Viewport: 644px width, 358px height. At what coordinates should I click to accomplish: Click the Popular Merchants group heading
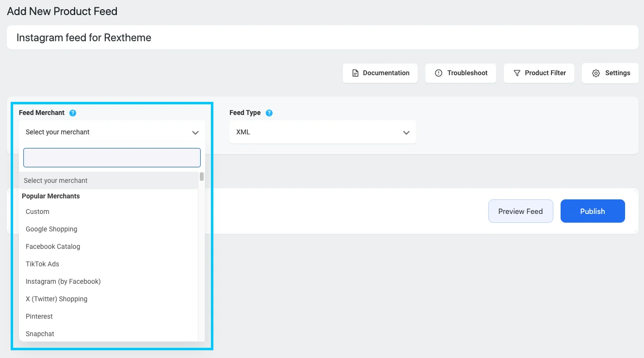coord(51,196)
